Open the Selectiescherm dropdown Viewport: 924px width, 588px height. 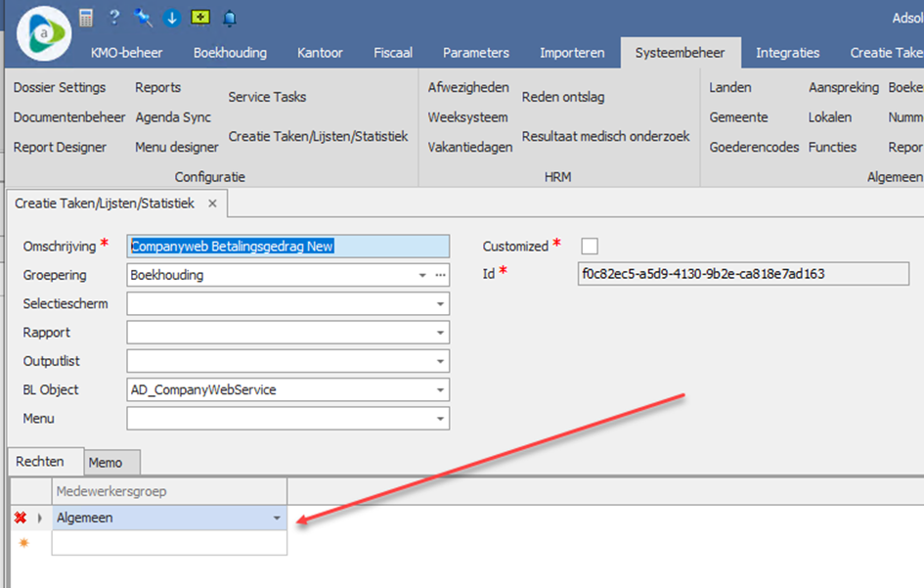point(440,304)
